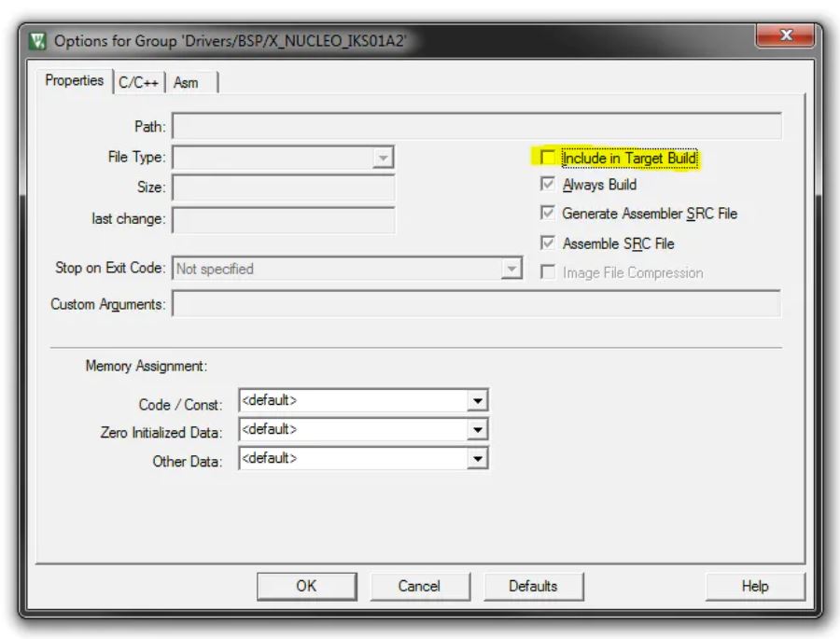Toggle Generate Assembler SRC File checkbox
This screenshot has width=840, height=639.
tap(548, 214)
